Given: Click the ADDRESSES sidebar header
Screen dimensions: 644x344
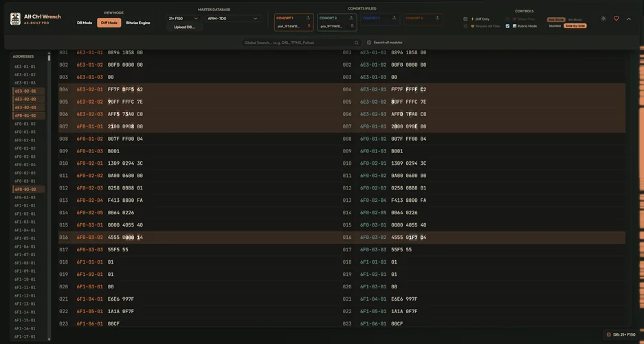Looking at the screenshot, I should (x=23, y=56).
